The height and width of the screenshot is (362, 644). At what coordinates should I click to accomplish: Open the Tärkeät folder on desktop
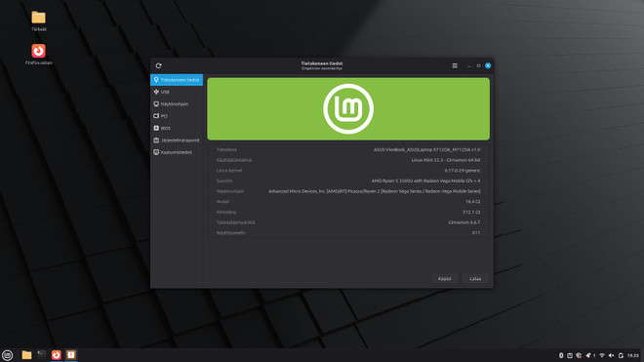tap(39, 20)
